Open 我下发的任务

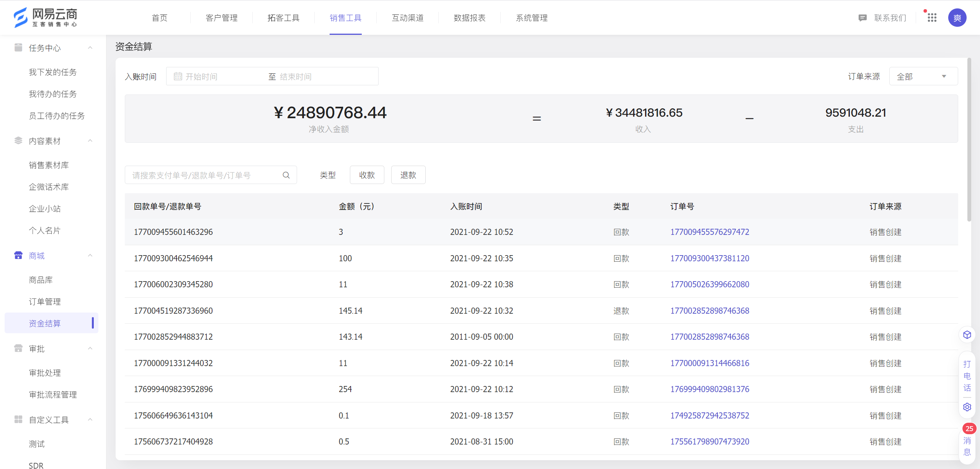(53, 72)
